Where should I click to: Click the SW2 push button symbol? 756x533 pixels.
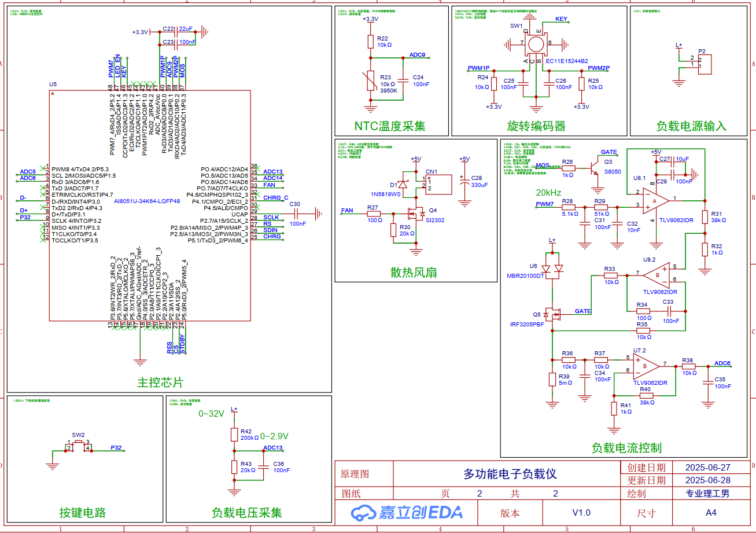pos(78,446)
